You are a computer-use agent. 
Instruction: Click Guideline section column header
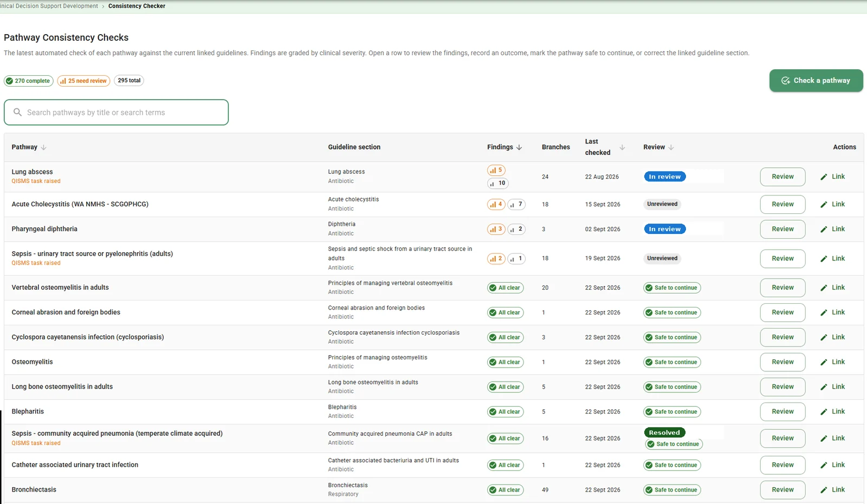point(354,147)
